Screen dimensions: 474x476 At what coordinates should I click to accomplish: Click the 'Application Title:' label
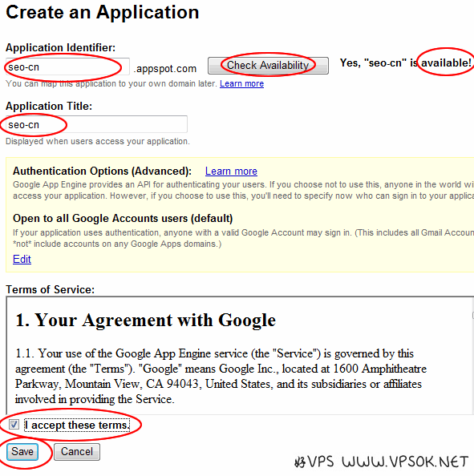(49, 106)
